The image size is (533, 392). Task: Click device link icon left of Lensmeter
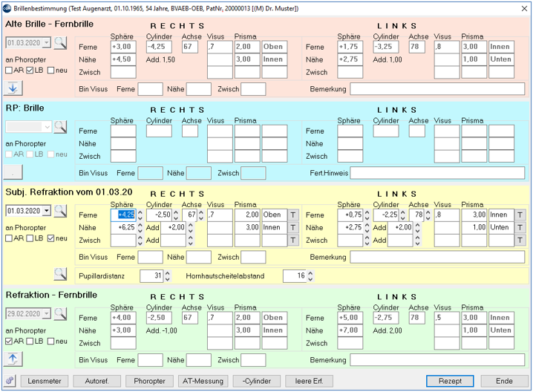(10, 381)
